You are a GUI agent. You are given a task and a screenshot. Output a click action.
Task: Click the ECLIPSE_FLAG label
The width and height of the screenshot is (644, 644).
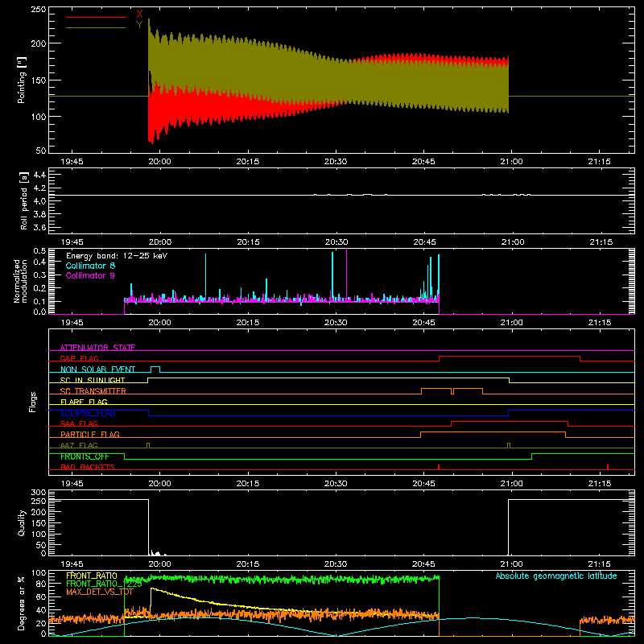[88, 413]
